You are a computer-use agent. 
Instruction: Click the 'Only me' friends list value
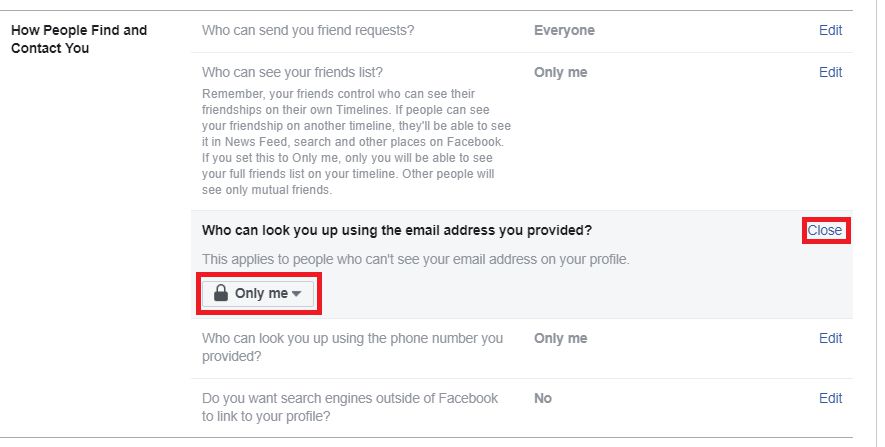click(x=560, y=72)
